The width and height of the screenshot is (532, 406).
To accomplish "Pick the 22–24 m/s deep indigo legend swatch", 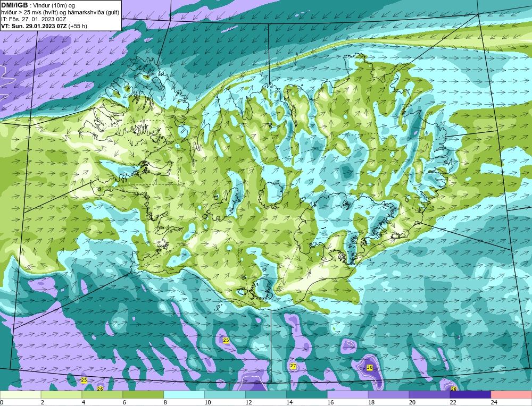I will 470,395.
